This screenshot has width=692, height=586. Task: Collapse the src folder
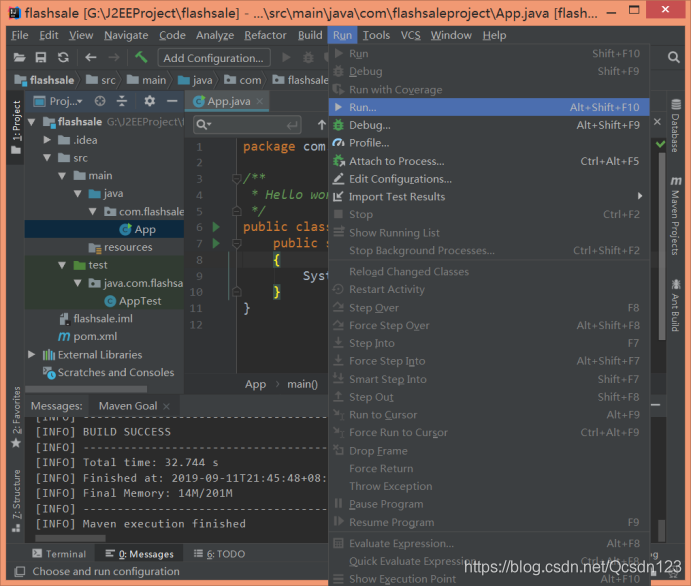coord(47,158)
